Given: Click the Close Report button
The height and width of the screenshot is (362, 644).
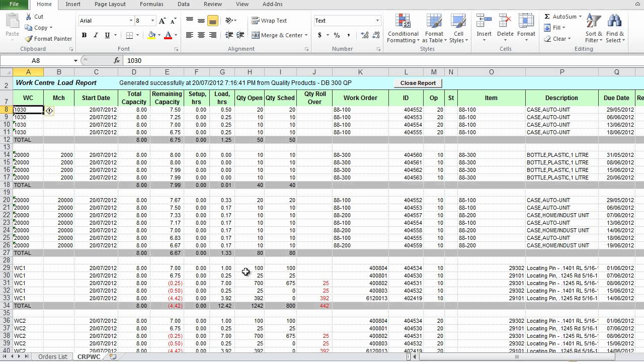Looking at the screenshot, I should point(418,83).
